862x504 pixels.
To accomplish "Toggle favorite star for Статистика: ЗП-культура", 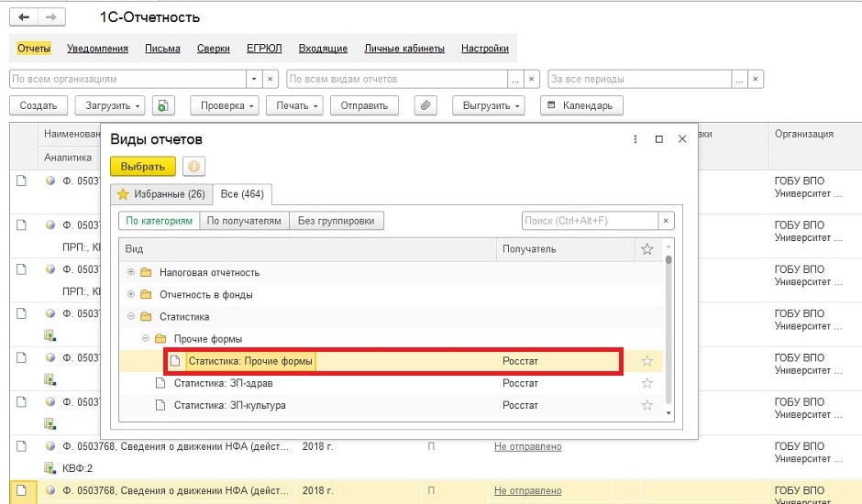I will tap(646, 405).
